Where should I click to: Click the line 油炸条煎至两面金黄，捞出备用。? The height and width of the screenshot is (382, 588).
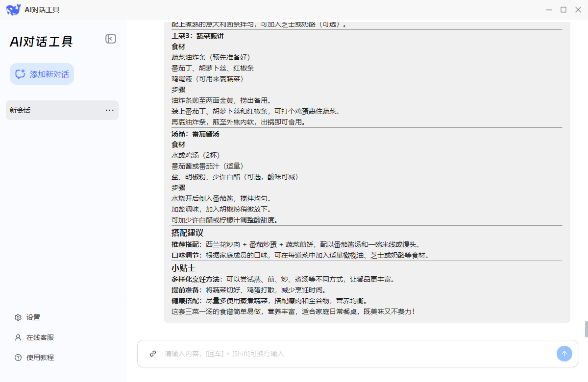coord(221,100)
